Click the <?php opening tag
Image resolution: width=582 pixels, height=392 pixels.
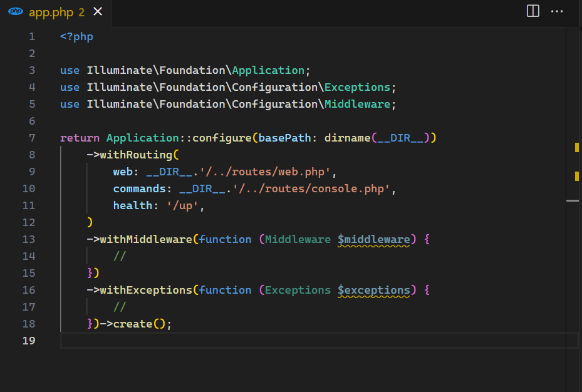[77, 37]
